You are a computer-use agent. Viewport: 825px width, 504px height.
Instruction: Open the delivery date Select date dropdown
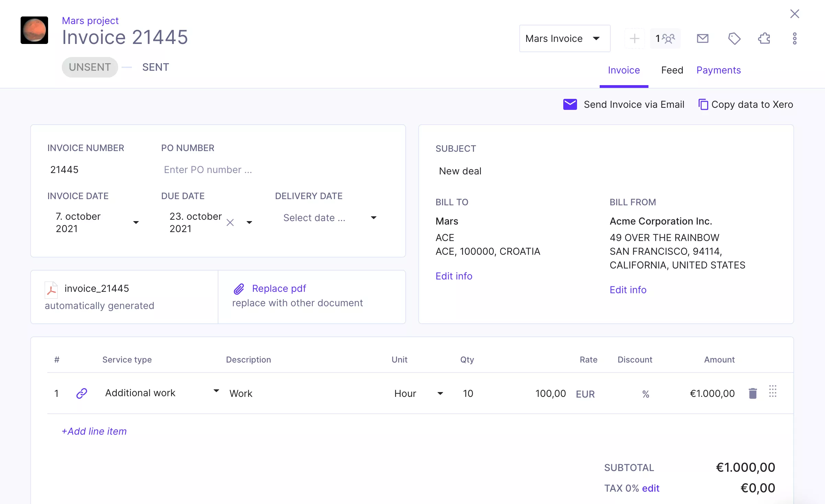330,218
